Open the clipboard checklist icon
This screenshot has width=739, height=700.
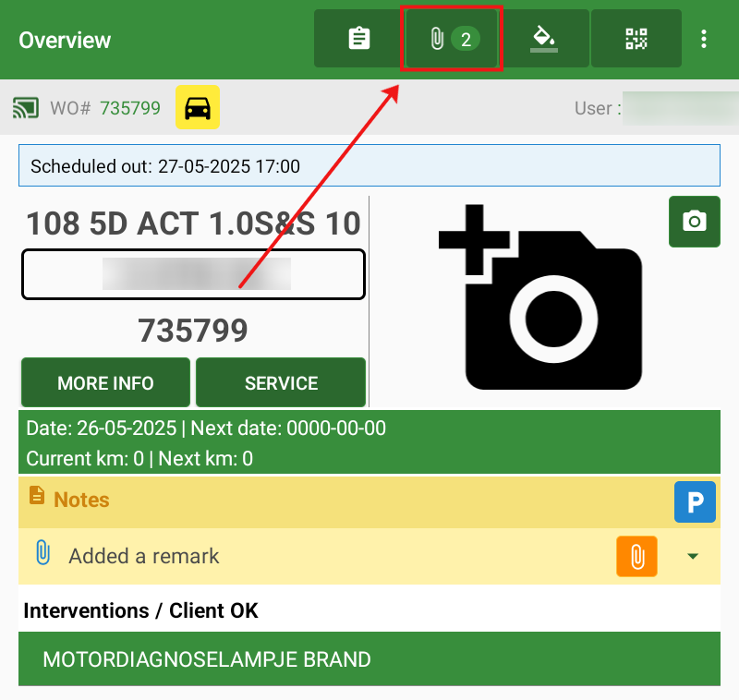pos(358,39)
